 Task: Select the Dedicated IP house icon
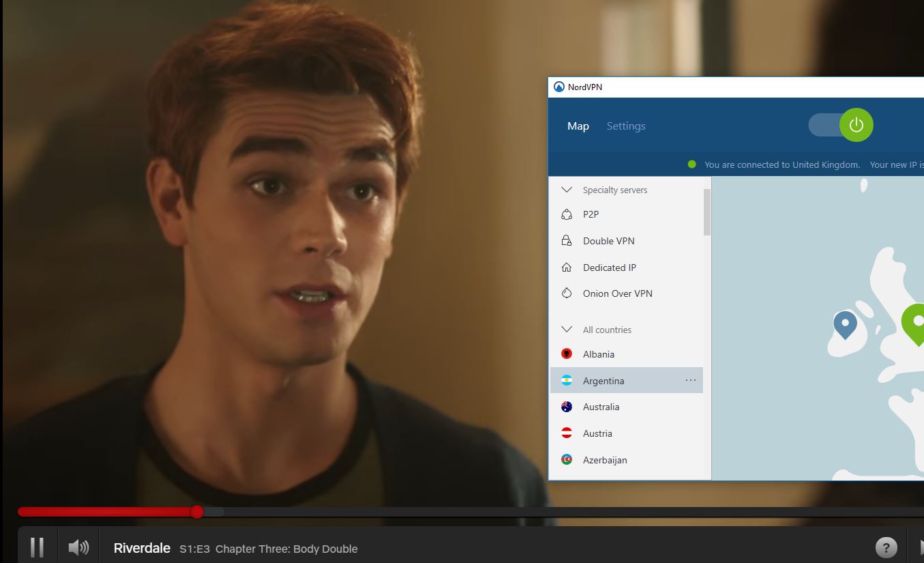click(567, 268)
